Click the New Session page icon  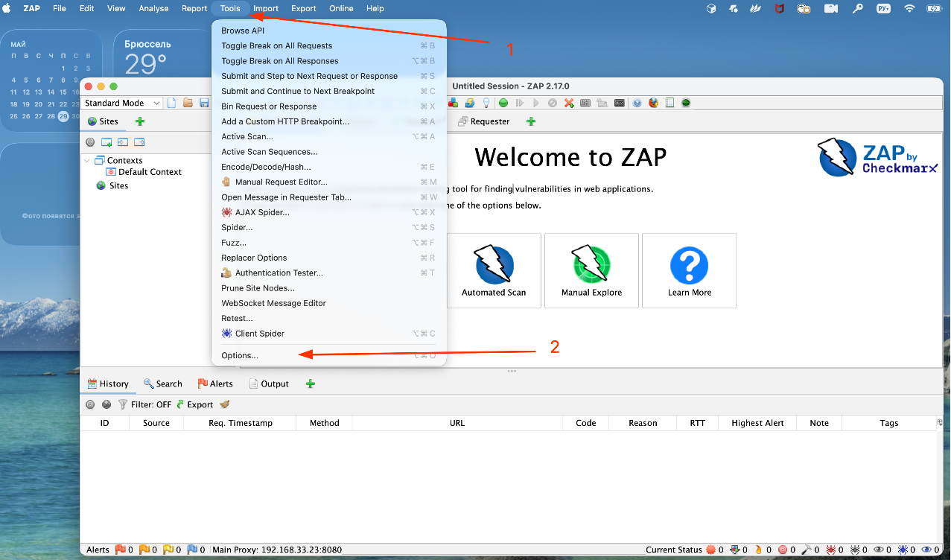[x=172, y=103]
